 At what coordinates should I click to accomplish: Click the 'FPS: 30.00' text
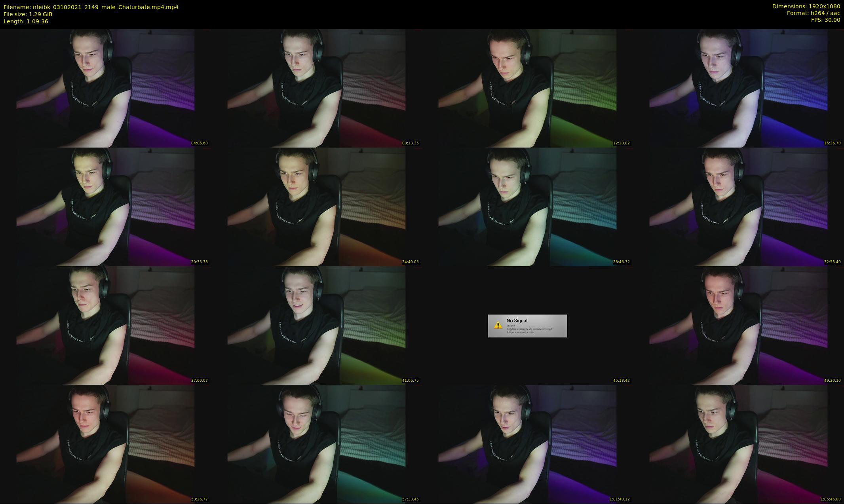coord(825,20)
